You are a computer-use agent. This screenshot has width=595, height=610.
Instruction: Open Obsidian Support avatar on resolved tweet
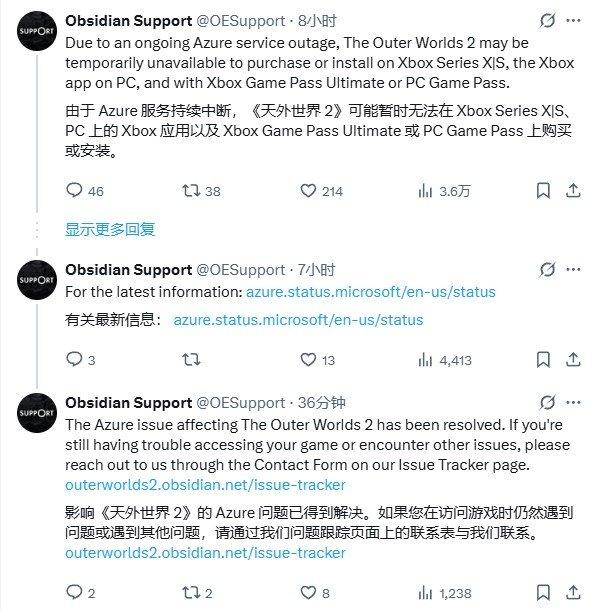point(37,413)
